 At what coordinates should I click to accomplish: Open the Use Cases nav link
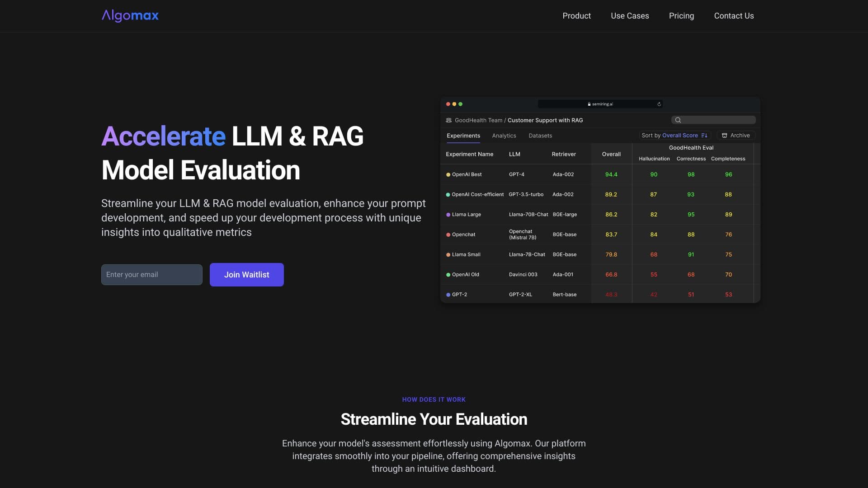(x=629, y=16)
